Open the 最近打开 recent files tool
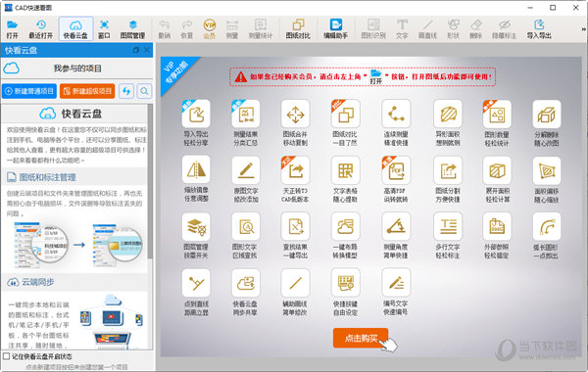 pyautogui.click(x=41, y=29)
